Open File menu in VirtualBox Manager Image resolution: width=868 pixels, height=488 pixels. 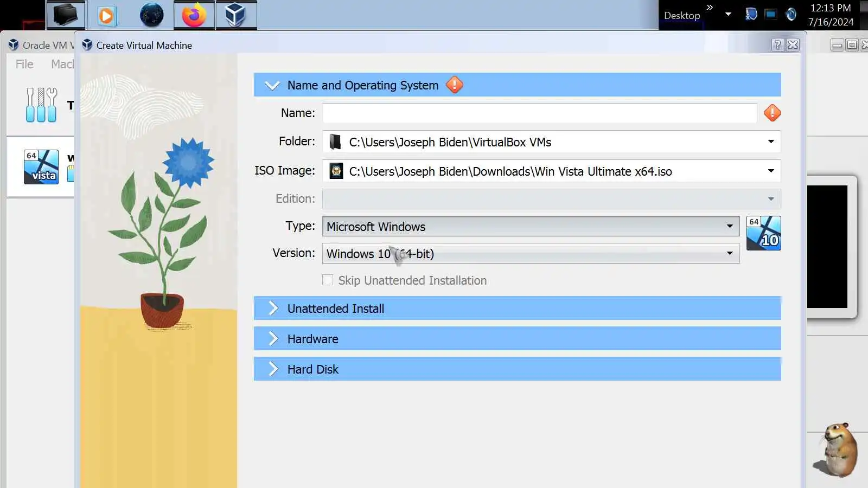click(24, 64)
